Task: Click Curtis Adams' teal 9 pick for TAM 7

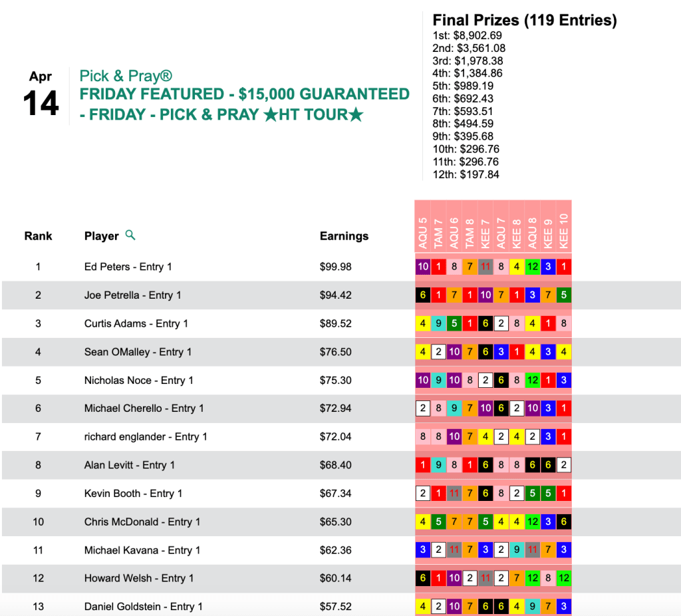Action: [438, 324]
